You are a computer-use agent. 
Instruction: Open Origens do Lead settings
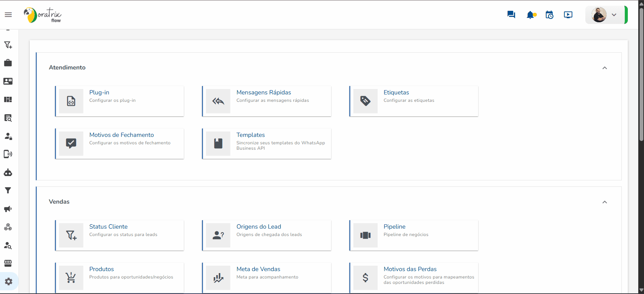267,235
